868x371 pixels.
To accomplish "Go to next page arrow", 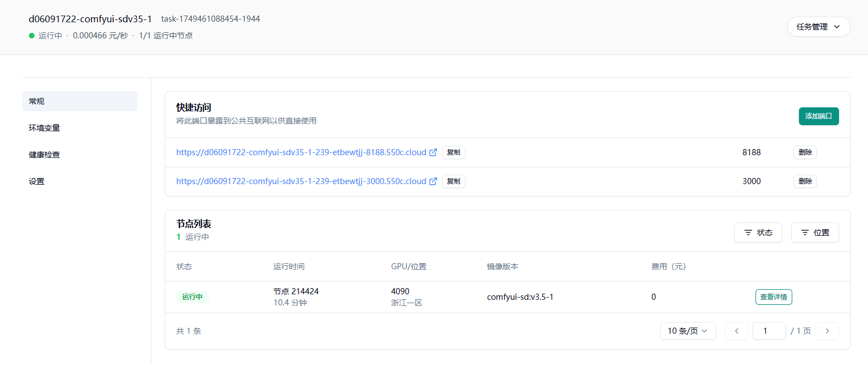I will 827,331.
